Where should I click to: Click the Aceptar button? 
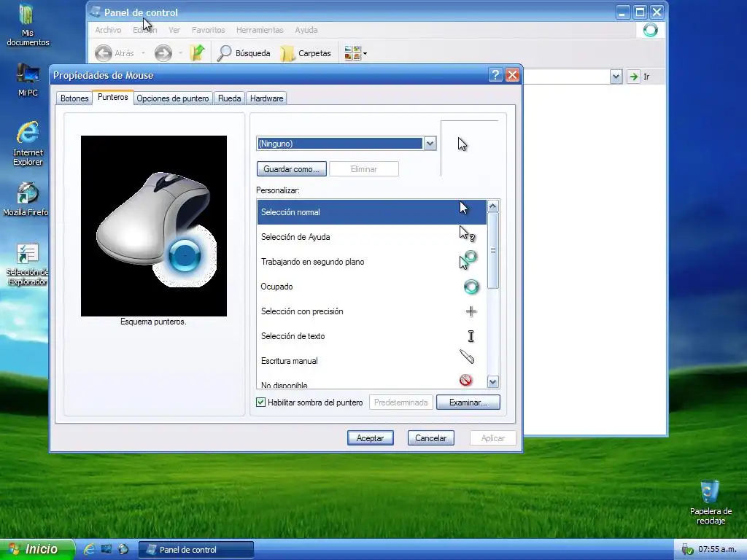tap(370, 438)
